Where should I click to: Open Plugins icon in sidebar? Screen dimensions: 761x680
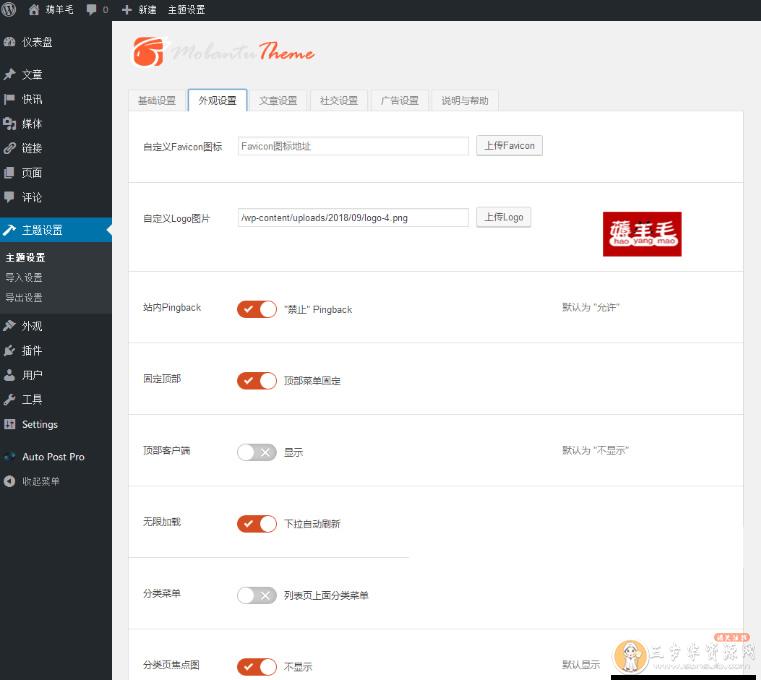[x=10, y=351]
